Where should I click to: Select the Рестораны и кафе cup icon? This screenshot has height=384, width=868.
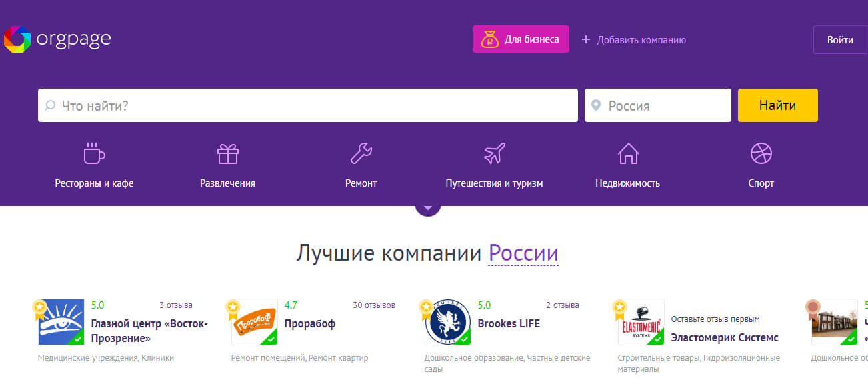click(x=93, y=154)
